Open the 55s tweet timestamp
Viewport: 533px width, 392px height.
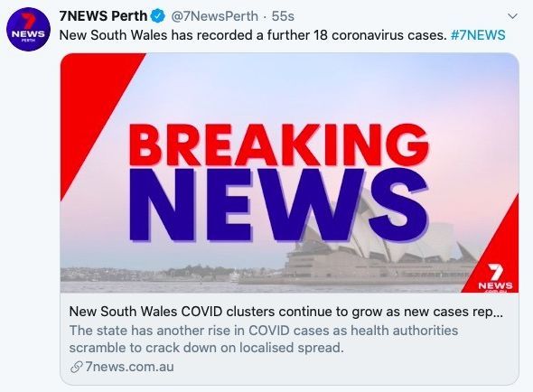click(x=283, y=16)
